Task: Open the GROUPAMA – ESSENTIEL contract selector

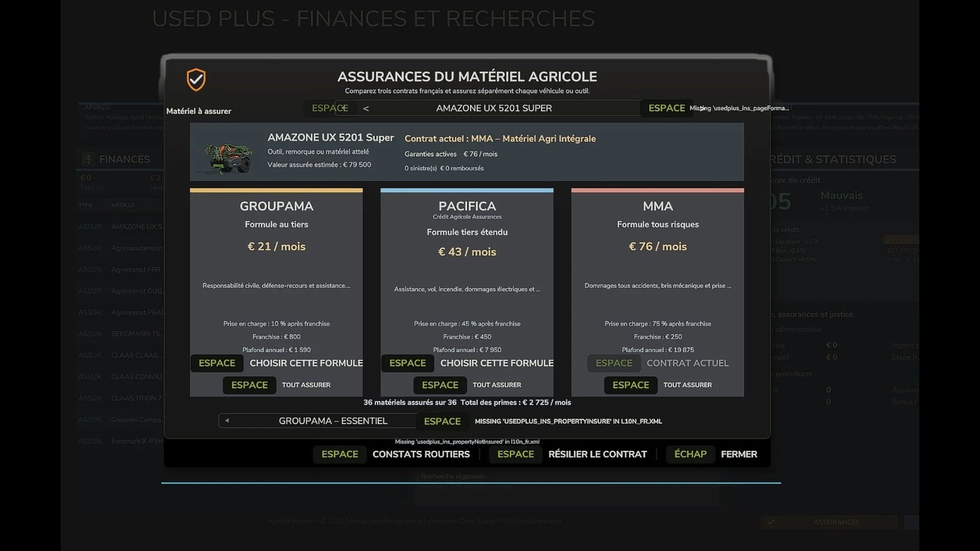Action: tap(333, 421)
